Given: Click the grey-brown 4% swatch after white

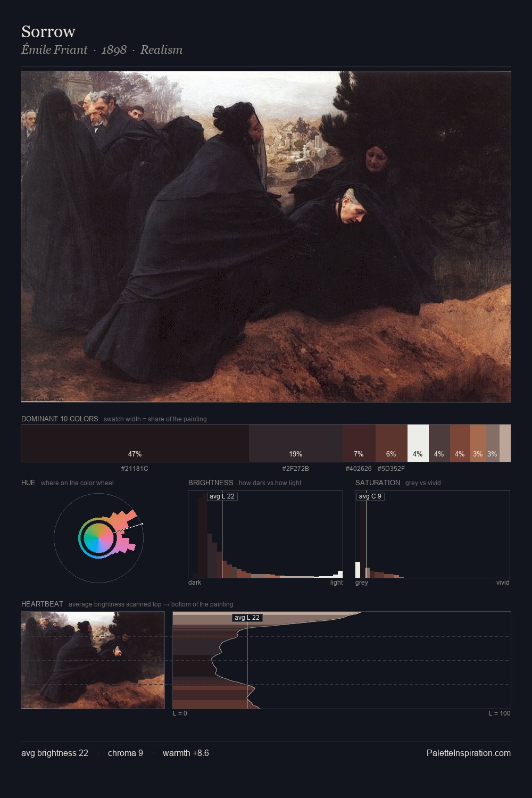Looking at the screenshot, I should tap(439, 443).
